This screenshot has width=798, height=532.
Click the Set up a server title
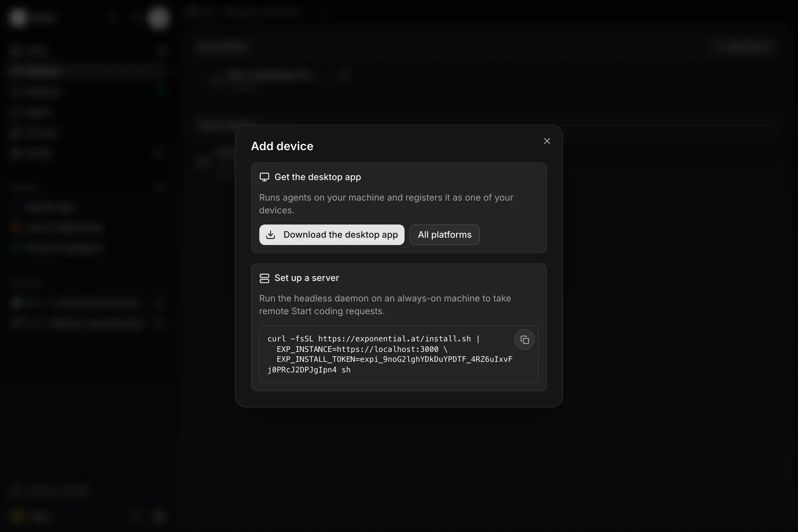[307, 278]
